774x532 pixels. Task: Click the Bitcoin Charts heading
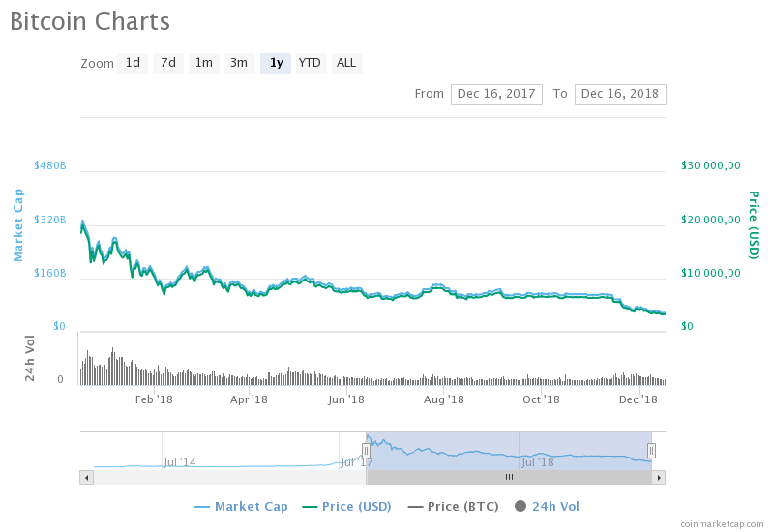[90, 21]
